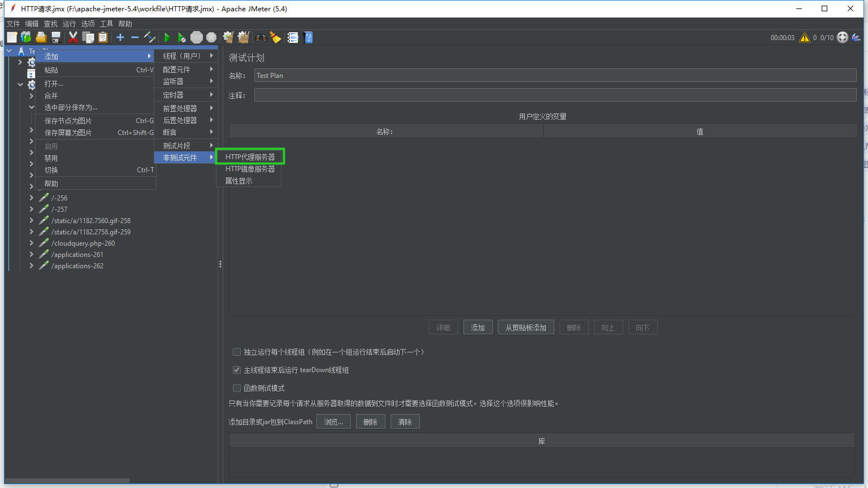Reset search with the yellow broom icon
Image resolution: width=868 pixels, height=488 pixels.
[x=275, y=37]
